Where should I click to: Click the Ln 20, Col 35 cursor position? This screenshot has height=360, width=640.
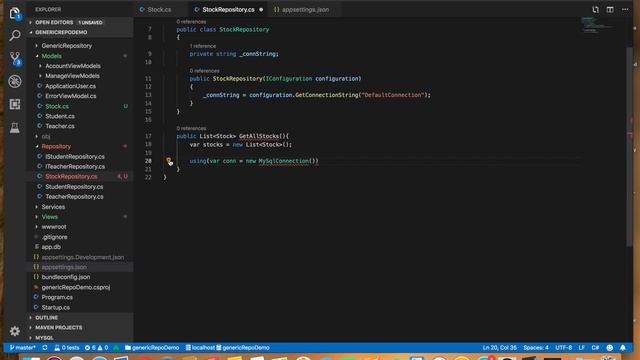pyautogui.click(x=500, y=348)
